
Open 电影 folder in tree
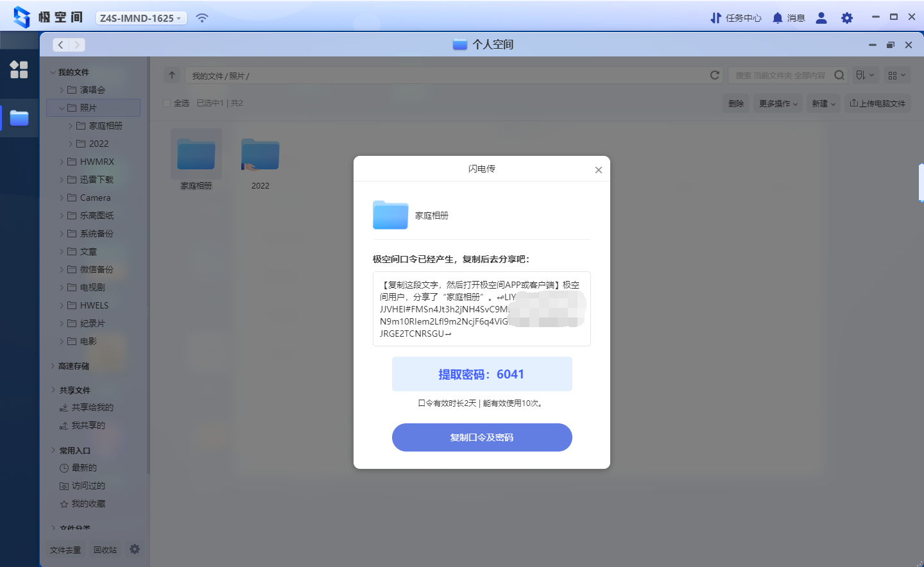(x=88, y=341)
